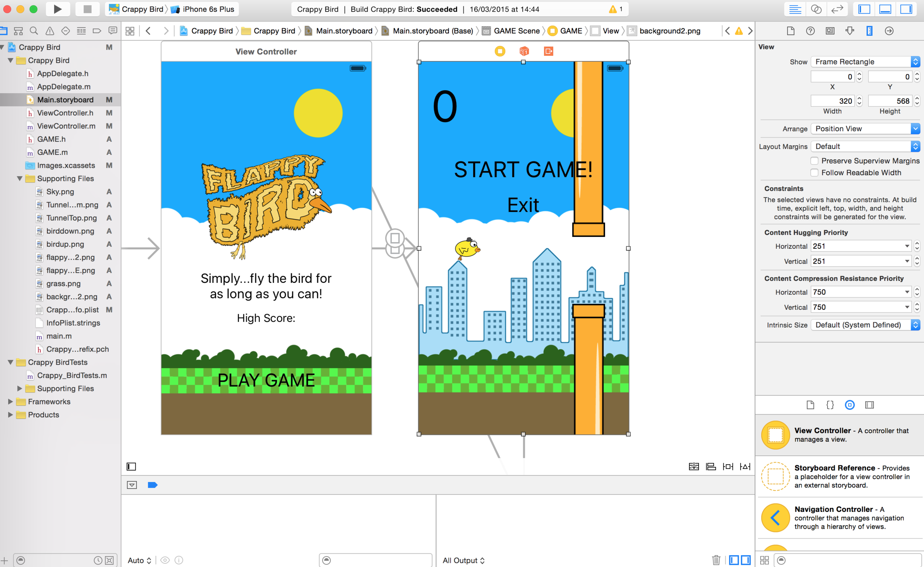
Task: Expand the Products group
Action: [x=10, y=415]
